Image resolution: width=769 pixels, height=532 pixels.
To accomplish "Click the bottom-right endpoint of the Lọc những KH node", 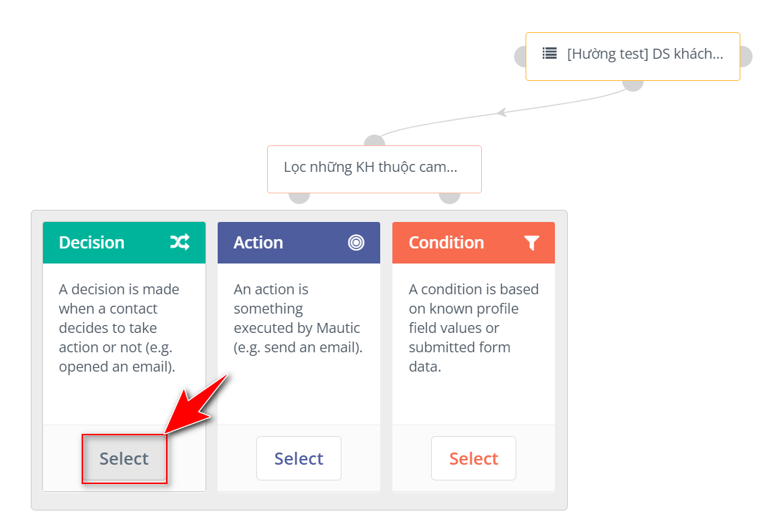I will click(449, 196).
